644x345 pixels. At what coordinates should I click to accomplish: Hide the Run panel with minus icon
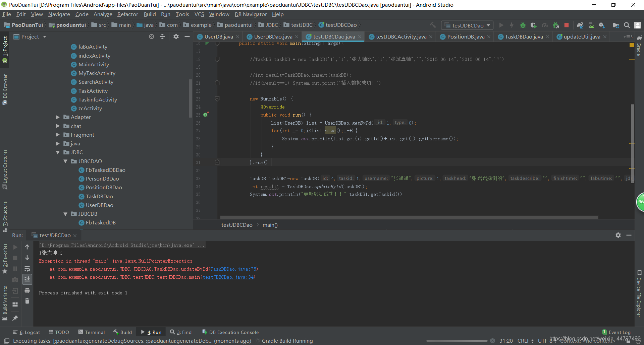pos(629,235)
